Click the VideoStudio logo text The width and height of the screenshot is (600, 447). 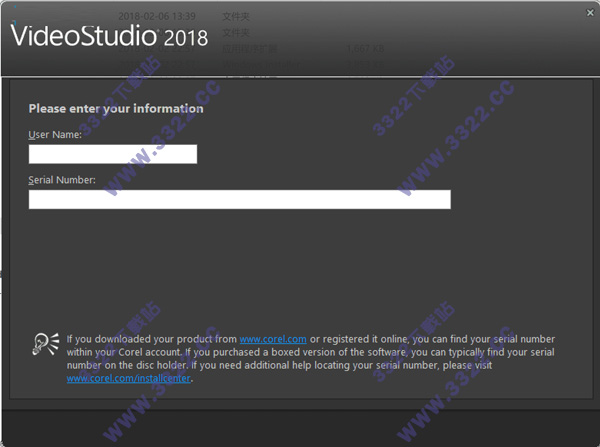coord(84,37)
